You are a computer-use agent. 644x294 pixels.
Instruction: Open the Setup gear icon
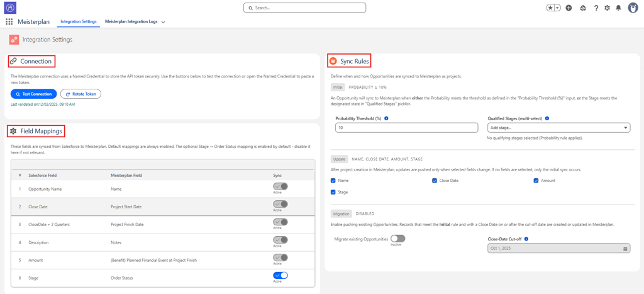coord(607,8)
